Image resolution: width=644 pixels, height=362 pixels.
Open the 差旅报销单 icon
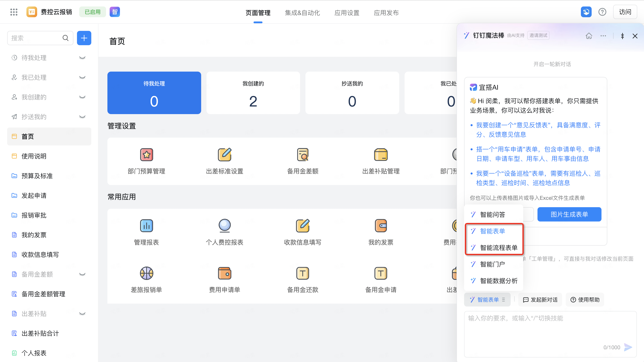coord(147,273)
